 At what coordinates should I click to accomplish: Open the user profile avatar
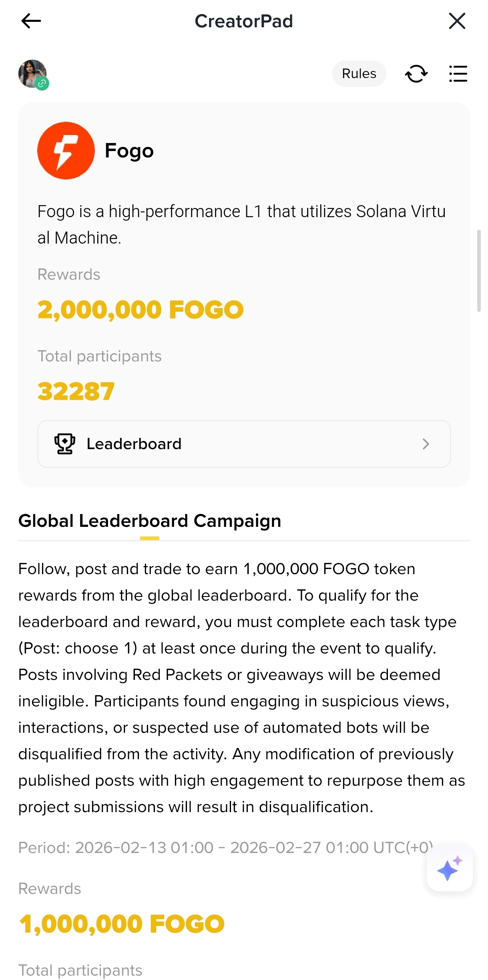tap(32, 73)
